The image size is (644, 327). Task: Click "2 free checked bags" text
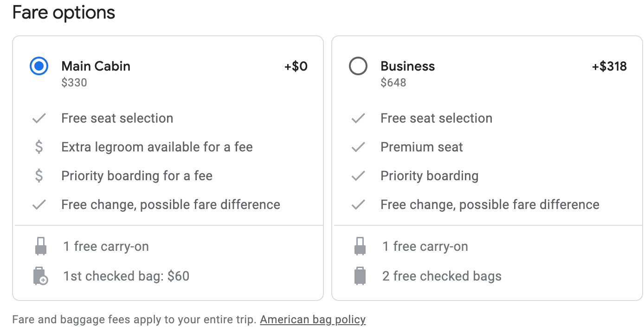tap(442, 276)
